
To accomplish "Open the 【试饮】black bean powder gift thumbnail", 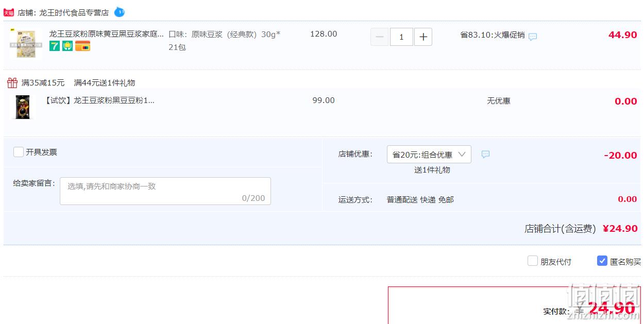I will coord(22,107).
